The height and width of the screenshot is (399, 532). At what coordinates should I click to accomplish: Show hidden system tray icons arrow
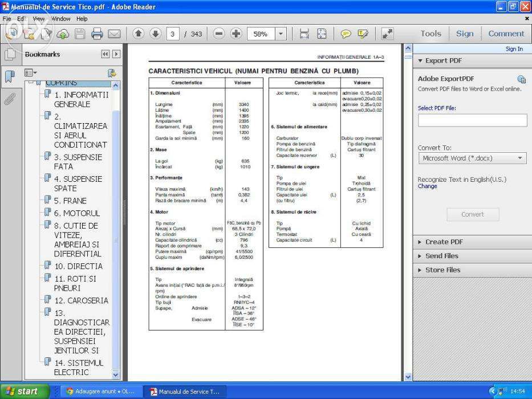[493, 391]
